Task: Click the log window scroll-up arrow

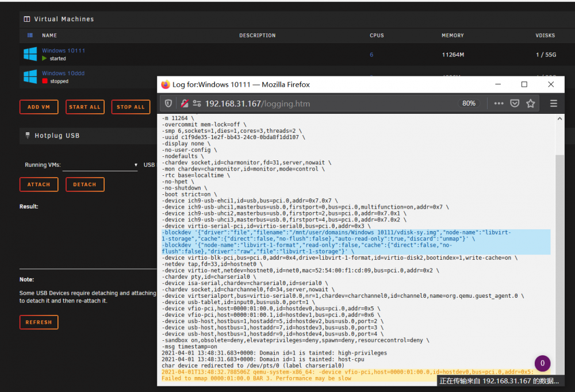Action: tap(559, 118)
